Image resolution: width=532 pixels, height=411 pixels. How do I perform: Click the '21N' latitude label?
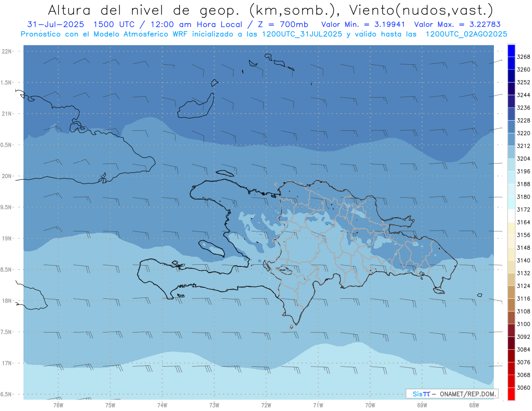coord(7,114)
